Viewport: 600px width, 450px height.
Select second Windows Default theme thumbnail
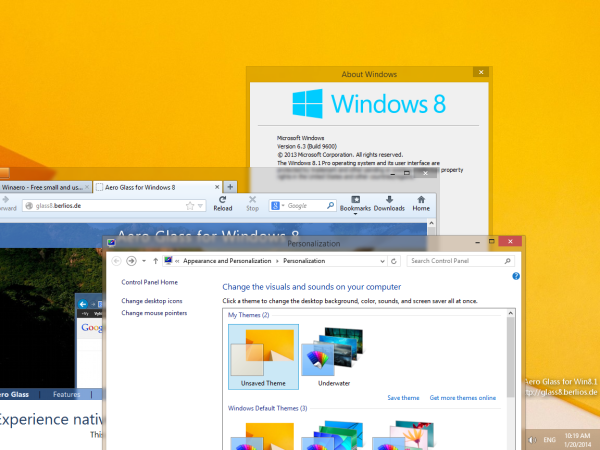coord(333,435)
